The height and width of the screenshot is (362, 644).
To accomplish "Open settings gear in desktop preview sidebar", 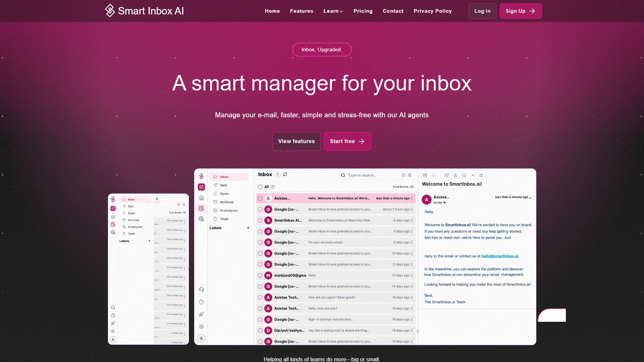I will 201,327.
